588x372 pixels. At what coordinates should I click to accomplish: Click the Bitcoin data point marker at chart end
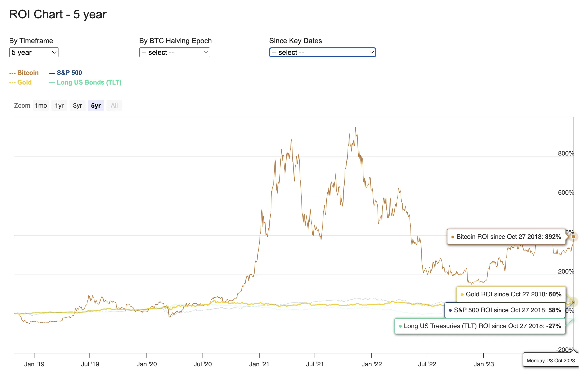[x=573, y=237]
